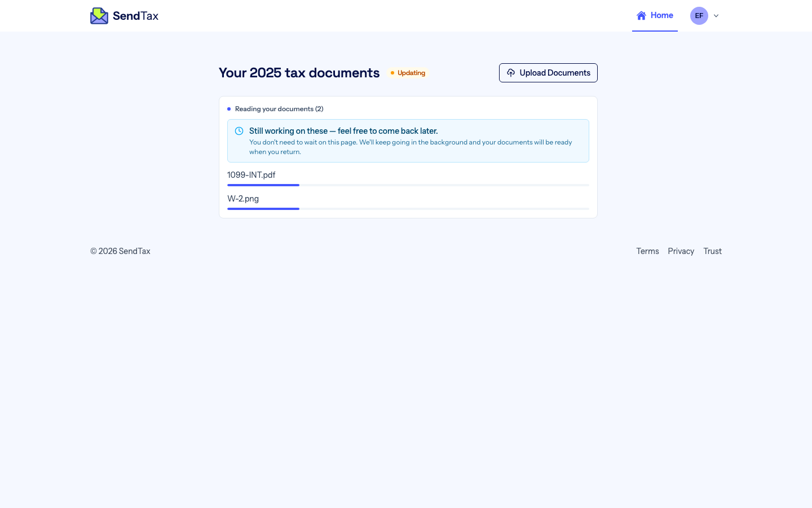Open the Home tab

click(x=655, y=16)
